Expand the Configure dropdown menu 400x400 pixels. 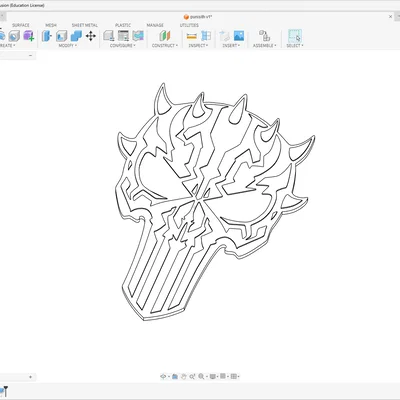click(123, 45)
